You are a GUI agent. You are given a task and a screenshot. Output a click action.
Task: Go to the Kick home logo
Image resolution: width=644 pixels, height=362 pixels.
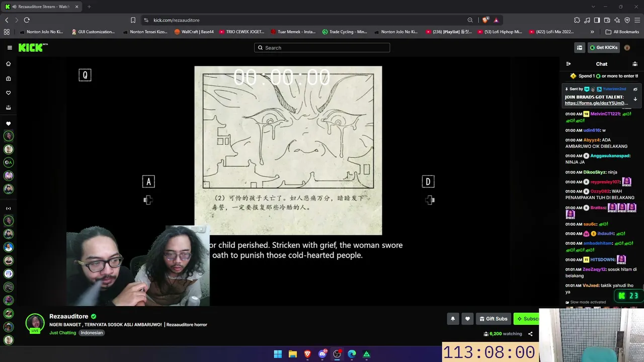click(33, 48)
